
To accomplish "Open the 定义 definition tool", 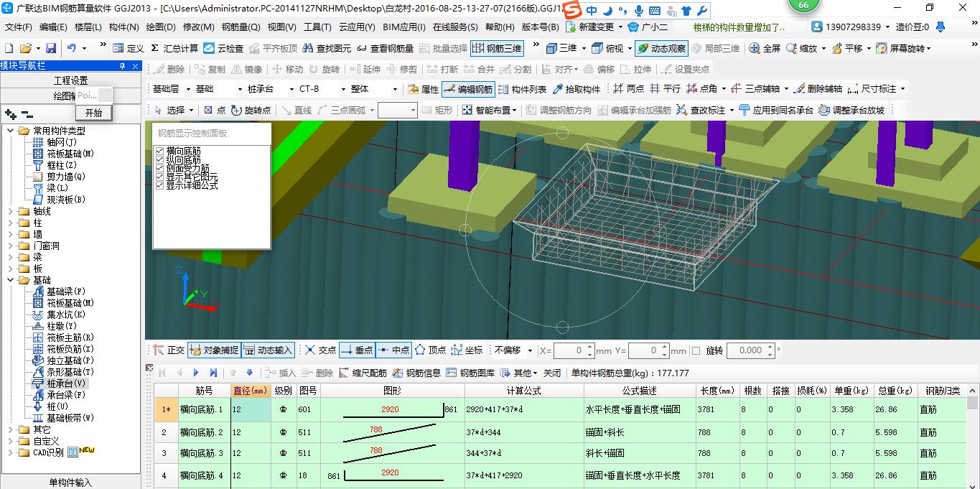I will pyautogui.click(x=129, y=48).
